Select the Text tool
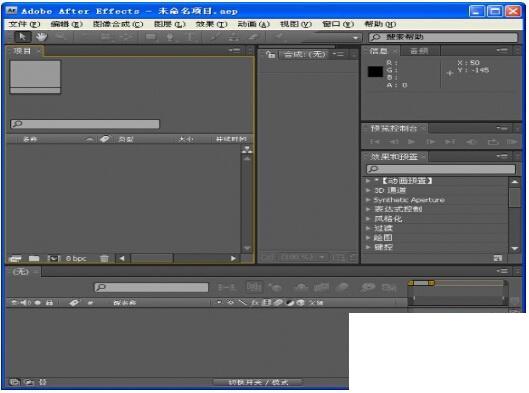Image resolution: width=529 pixels, height=393 pixels. [190, 36]
